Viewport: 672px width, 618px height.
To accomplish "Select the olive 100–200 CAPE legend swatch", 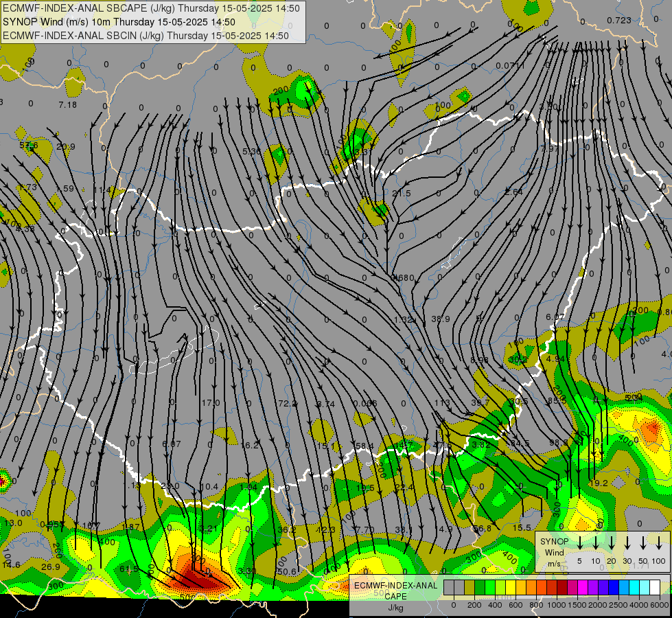I will tap(470, 588).
